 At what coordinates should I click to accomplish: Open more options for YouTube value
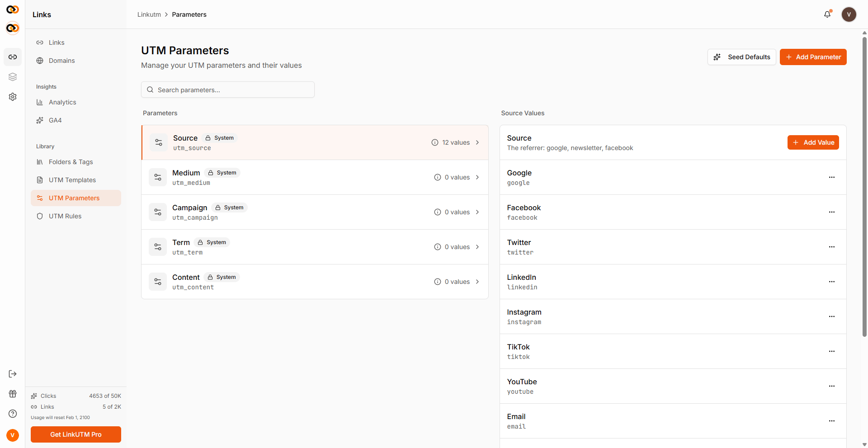click(x=832, y=386)
